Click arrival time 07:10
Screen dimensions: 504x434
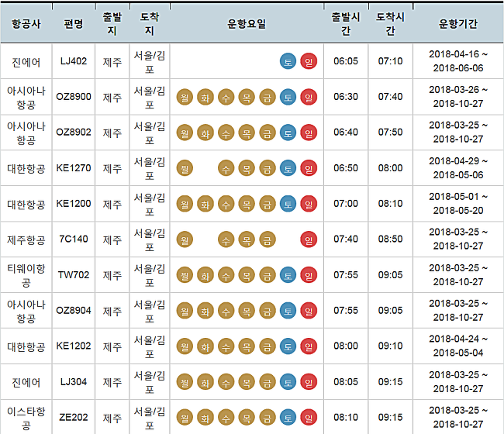click(390, 61)
